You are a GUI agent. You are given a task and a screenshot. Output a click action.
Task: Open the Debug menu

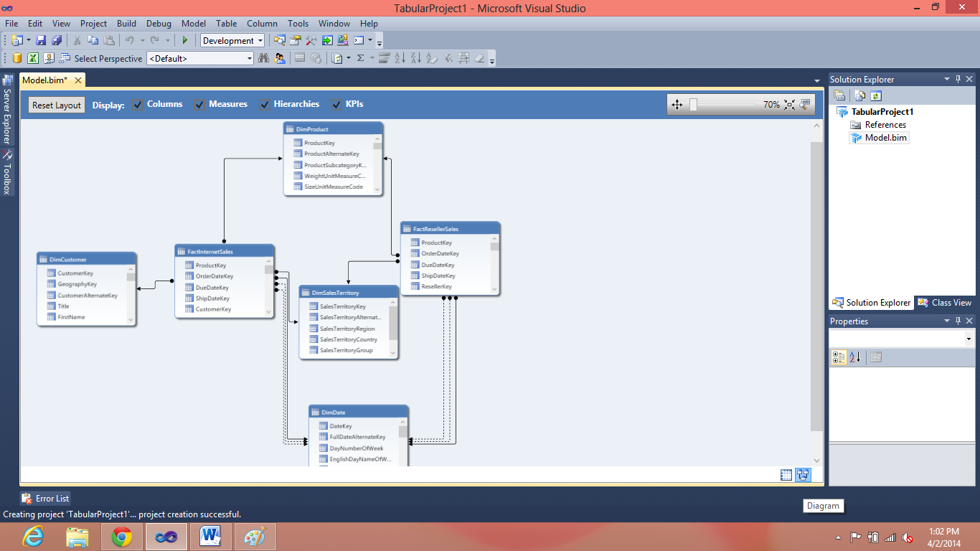pos(159,24)
